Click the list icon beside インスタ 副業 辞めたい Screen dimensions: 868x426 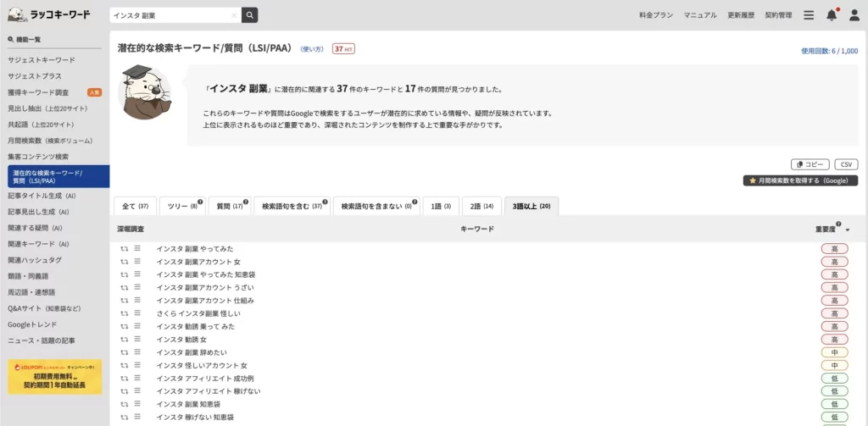click(137, 352)
